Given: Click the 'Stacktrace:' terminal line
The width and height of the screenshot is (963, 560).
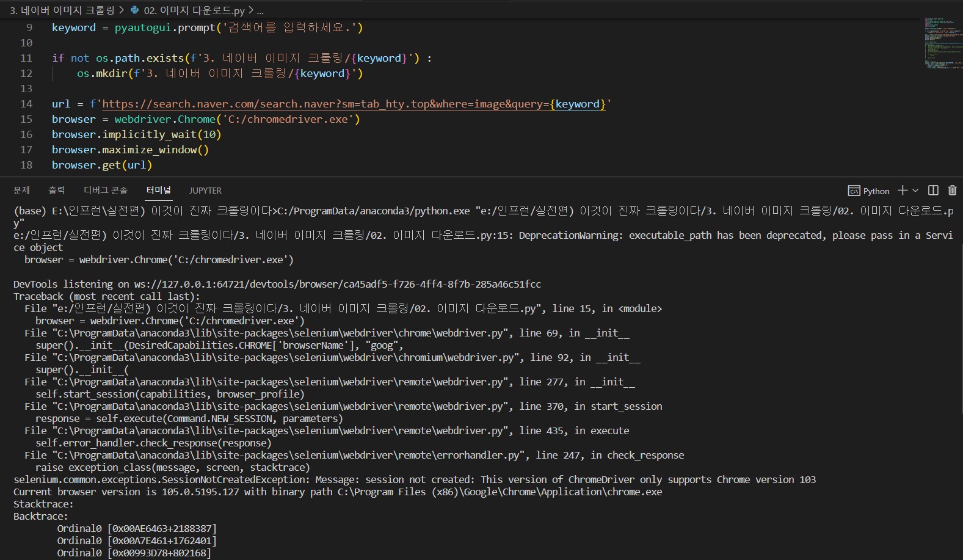Looking at the screenshot, I should (x=43, y=504).
